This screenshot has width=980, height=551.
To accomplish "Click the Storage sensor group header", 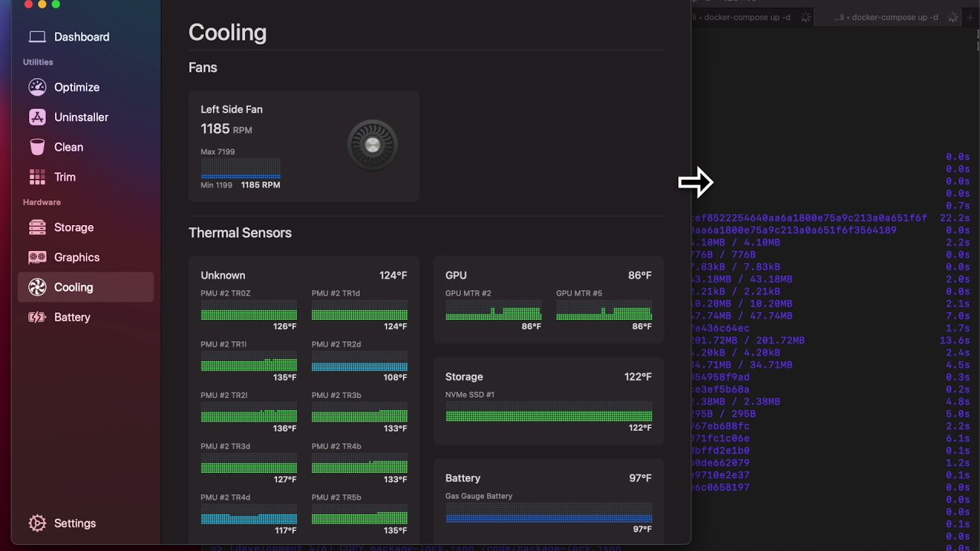I will 464,377.
